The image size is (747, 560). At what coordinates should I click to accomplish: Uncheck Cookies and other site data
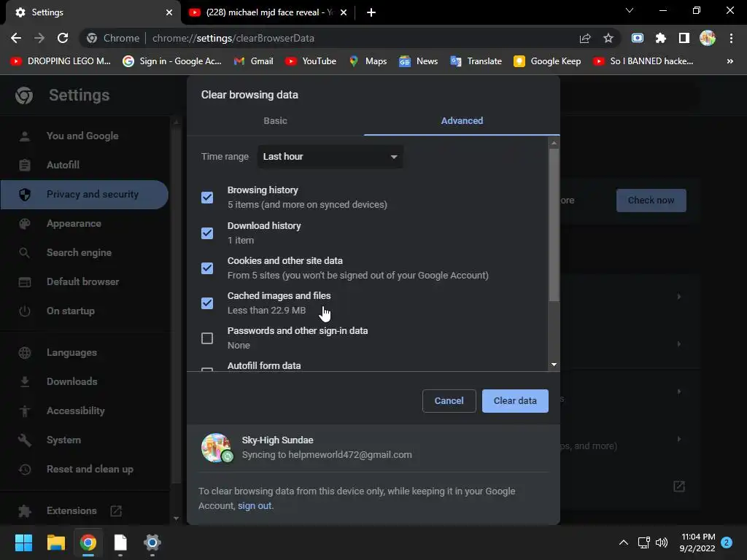tap(207, 268)
